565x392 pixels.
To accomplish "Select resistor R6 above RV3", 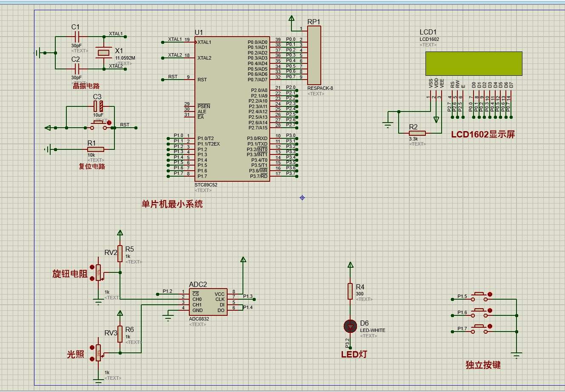I will 120,334.
